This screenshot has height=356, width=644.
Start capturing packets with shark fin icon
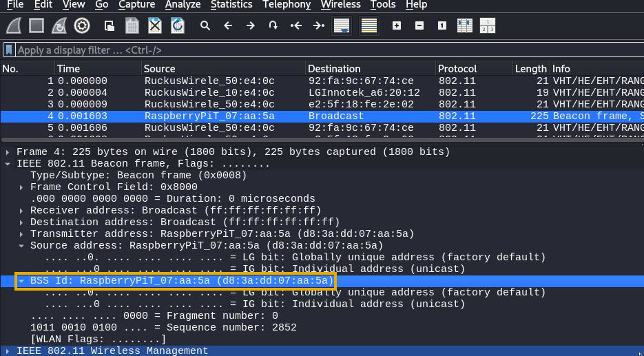[14, 26]
